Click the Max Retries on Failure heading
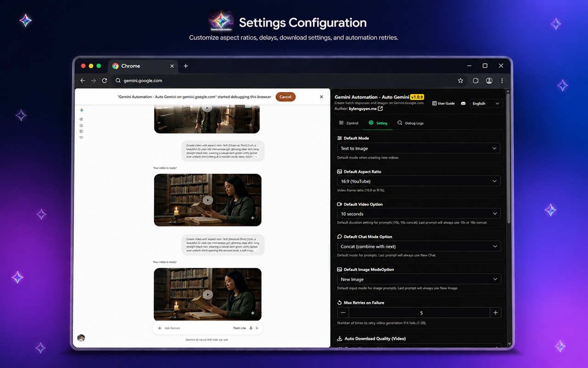Viewport: 588px width, 368px height. coord(364,303)
